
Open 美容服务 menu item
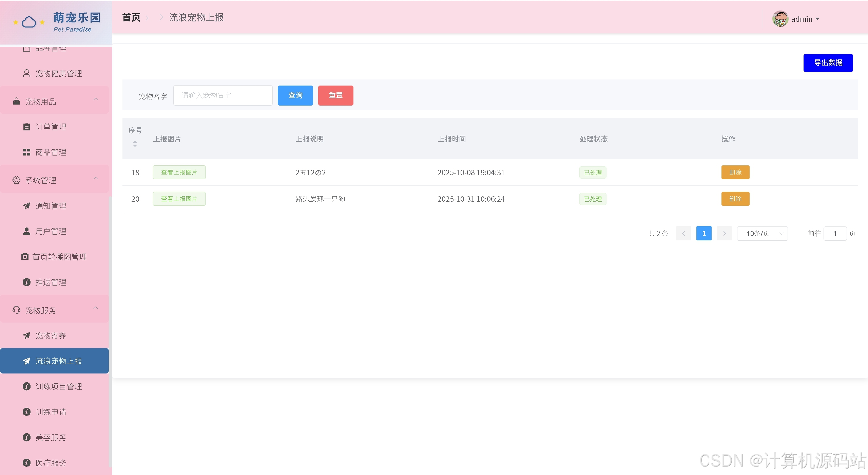click(54, 437)
